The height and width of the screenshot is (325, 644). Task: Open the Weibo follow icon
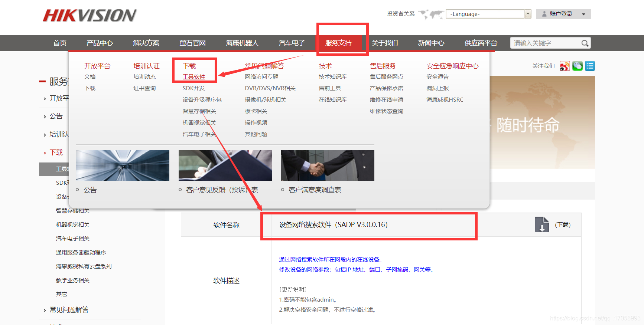tap(565, 66)
